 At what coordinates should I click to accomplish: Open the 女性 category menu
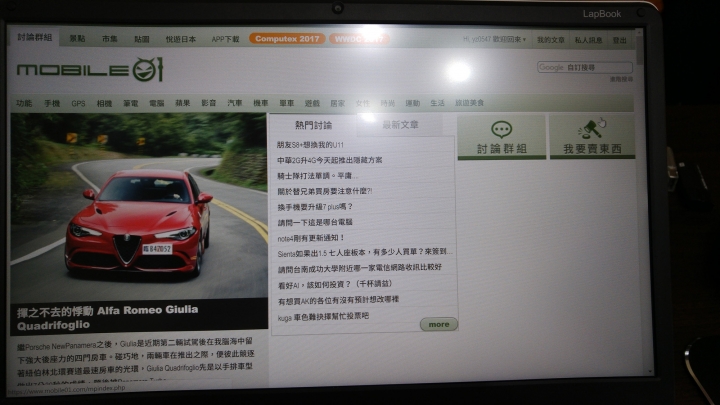coord(363,103)
